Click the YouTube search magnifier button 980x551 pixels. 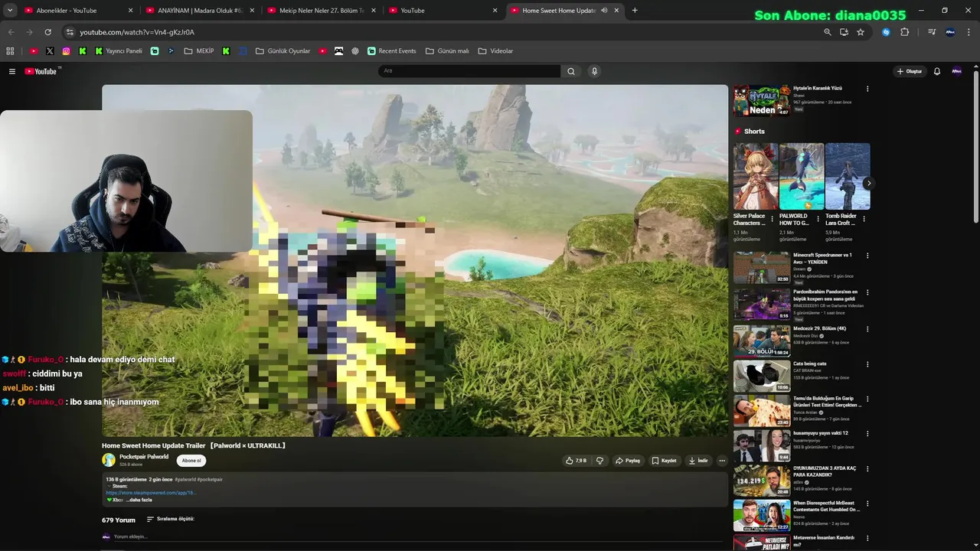tap(570, 71)
